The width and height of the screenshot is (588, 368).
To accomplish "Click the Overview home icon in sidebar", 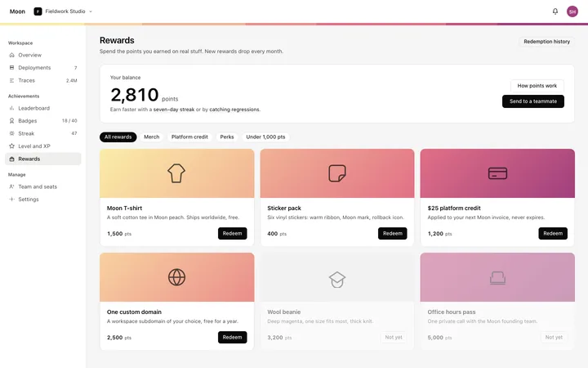I will tap(11, 55).
